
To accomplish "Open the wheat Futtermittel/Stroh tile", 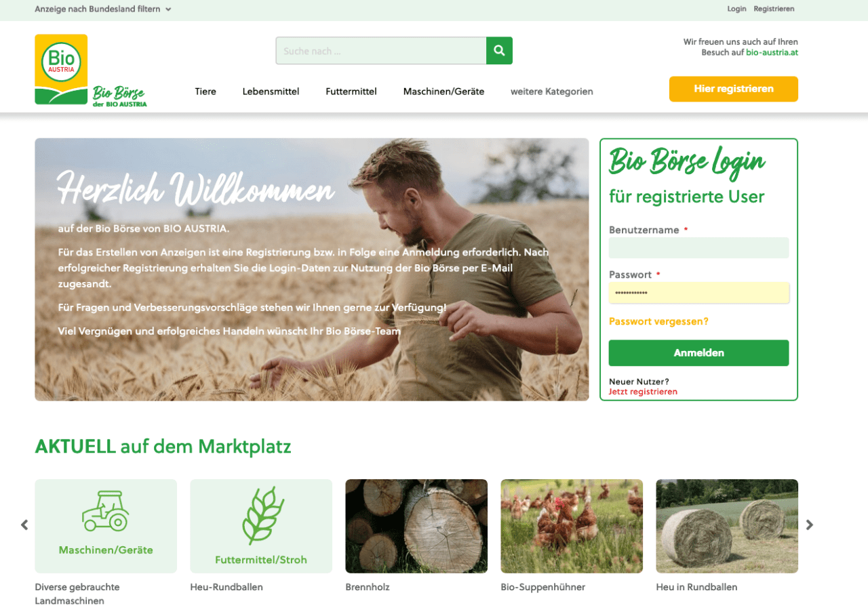I will (x=261, y=526).
